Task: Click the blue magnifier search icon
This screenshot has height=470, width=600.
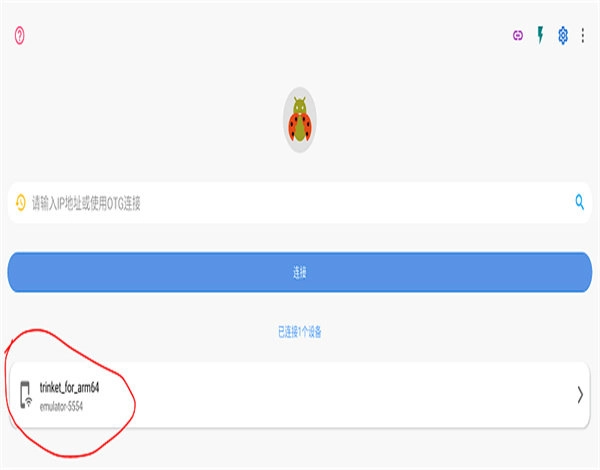Action: 580,202
